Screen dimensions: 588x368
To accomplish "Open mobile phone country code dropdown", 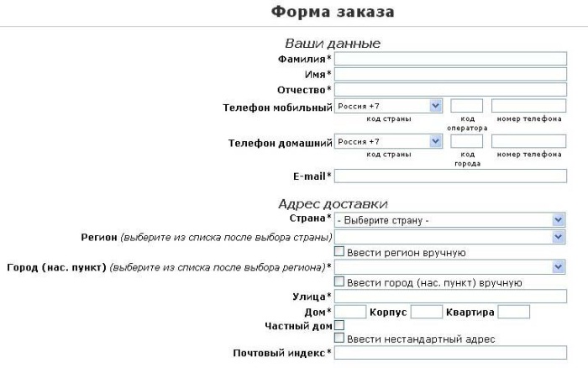I will point(388,106).
